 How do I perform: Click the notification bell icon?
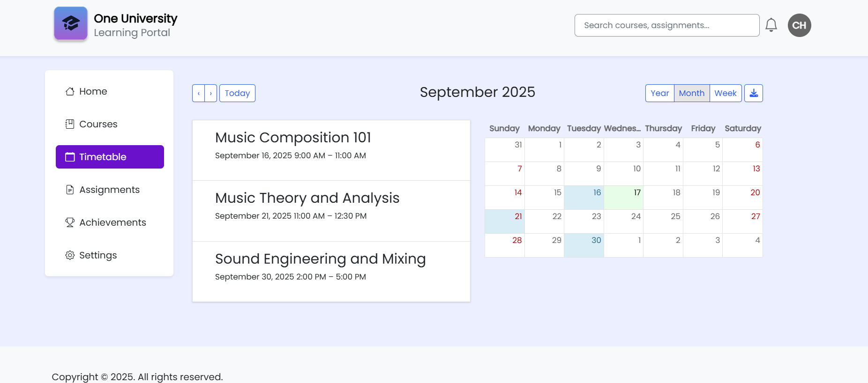coord(771,25)
